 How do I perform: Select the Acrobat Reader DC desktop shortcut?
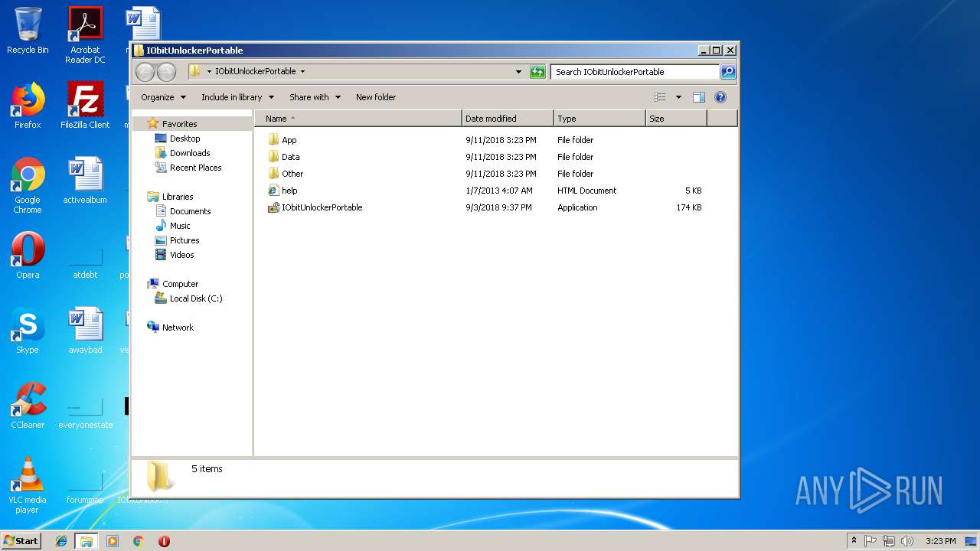[85, 35]
